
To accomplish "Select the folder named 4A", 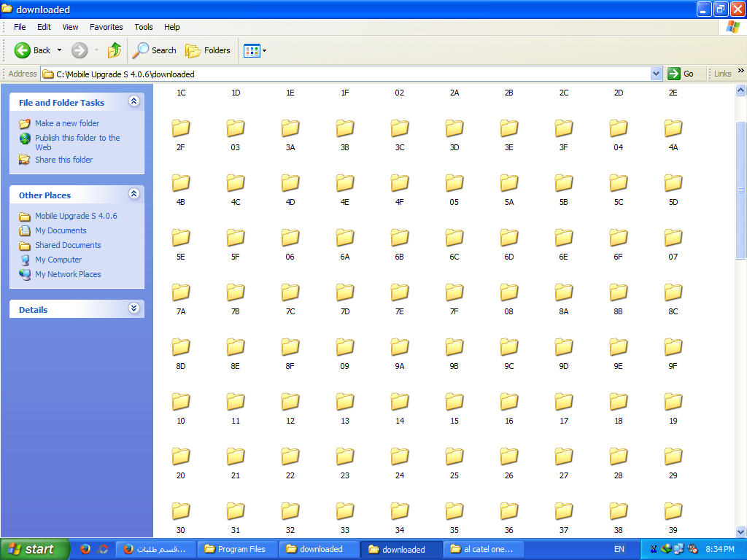I will (x=673, y=135).
